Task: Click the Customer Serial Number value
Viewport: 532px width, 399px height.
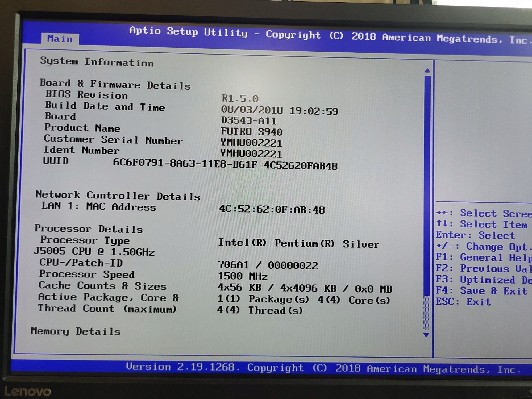Action: coord(251,143)
